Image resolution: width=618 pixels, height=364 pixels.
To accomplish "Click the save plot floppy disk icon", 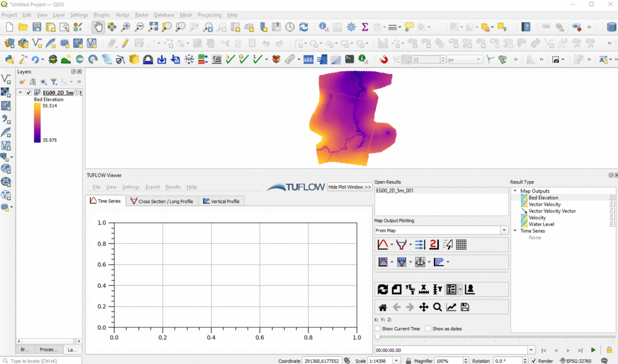I will point(465,307).
